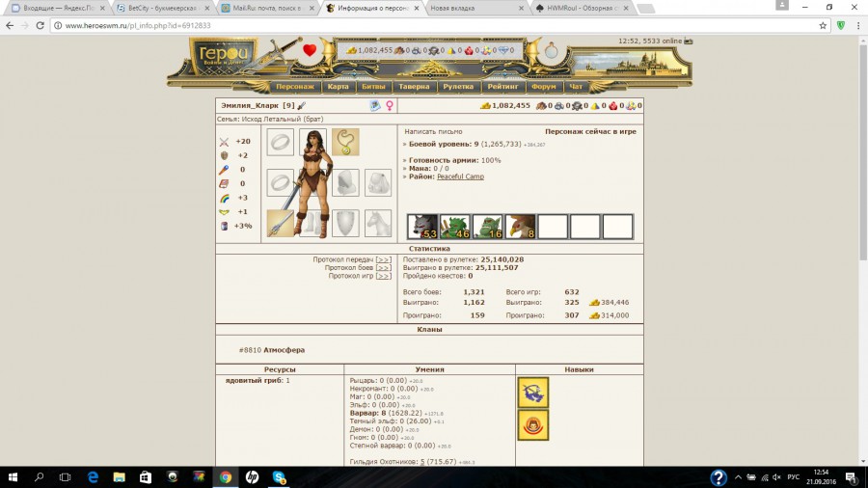The width and height of the screenshot is (868, 488).
Task: Click the empty helmet ring slot at top left
Action: [x=280, y=142]
